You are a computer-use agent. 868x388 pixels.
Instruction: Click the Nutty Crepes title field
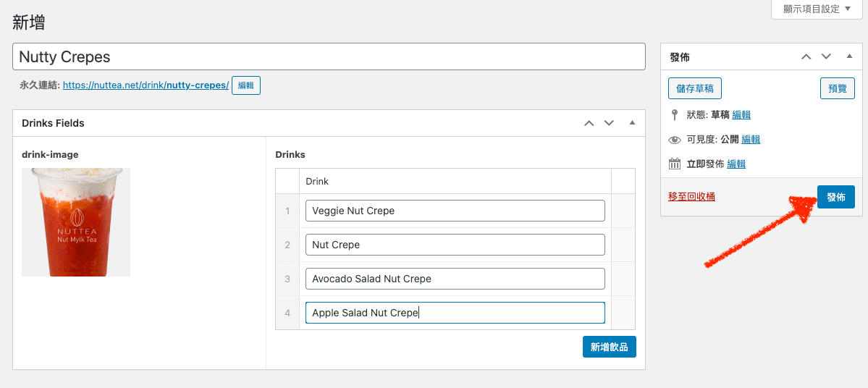329,56
